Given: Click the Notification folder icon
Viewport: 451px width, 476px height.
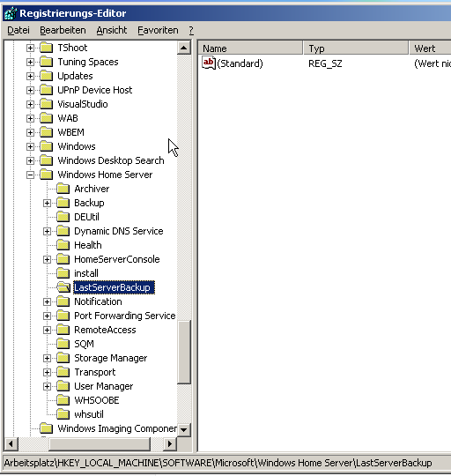Looking at the screenshot, I should [63, 301].
